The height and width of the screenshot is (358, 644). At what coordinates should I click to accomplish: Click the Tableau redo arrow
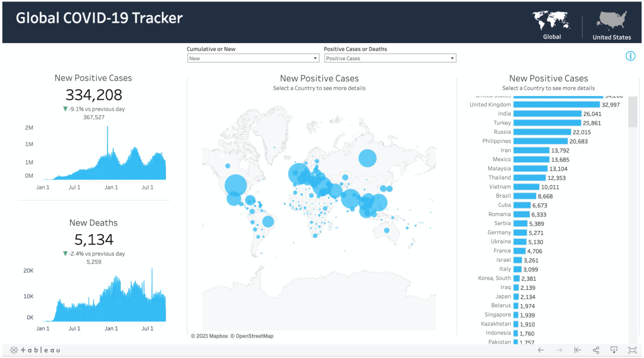click(559, 350)
